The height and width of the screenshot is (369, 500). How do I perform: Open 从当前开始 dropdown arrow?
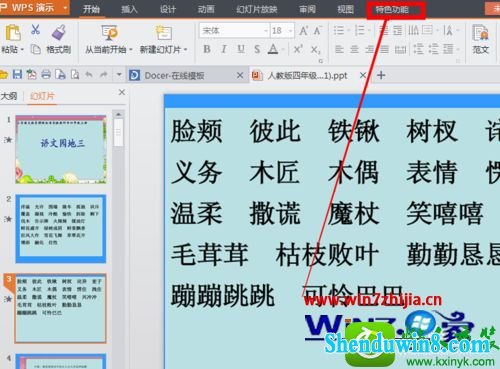pyautogui.click(x=131, y=50)
